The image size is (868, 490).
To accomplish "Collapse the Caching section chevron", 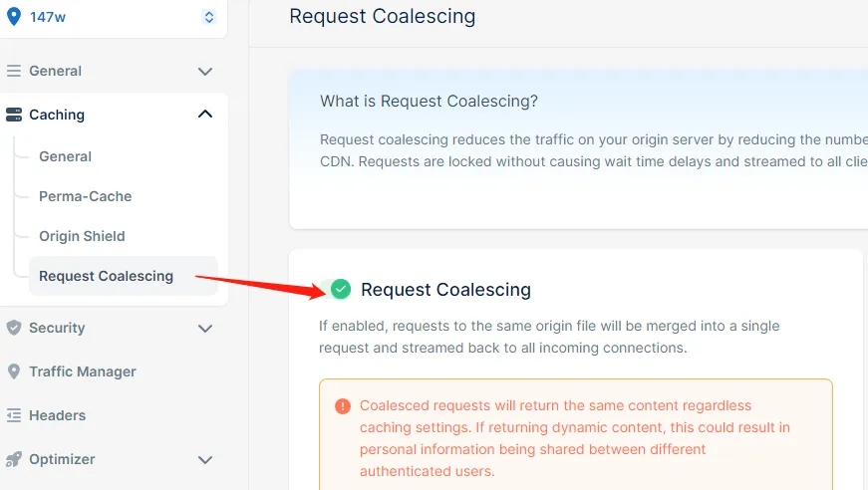I will 205,115.
